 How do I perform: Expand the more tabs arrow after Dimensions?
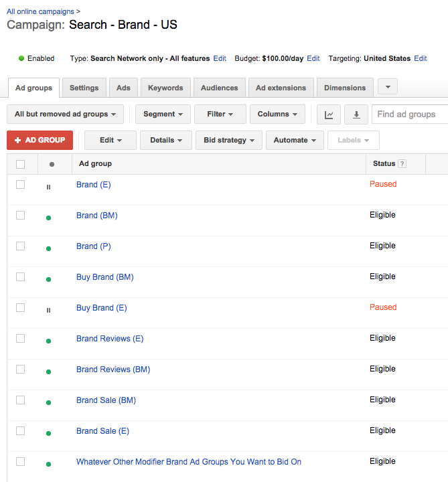[388, 87]
